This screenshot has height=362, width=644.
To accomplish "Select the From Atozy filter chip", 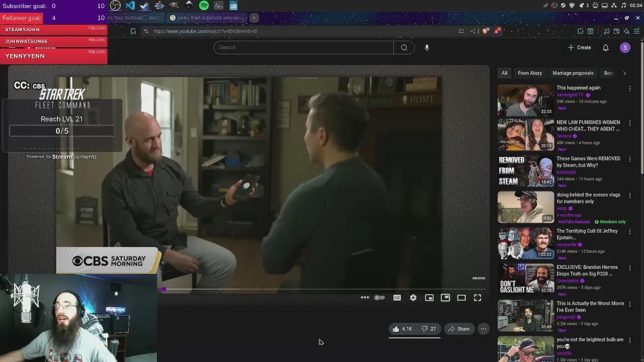I will [x=530, y=73].
